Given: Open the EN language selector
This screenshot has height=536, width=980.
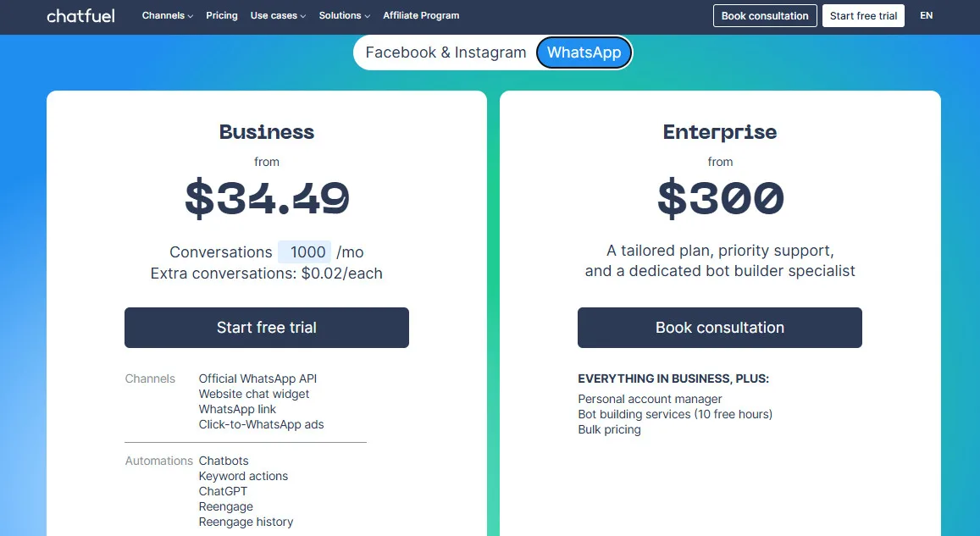Looking at the screenshot, I should [926, 15].
